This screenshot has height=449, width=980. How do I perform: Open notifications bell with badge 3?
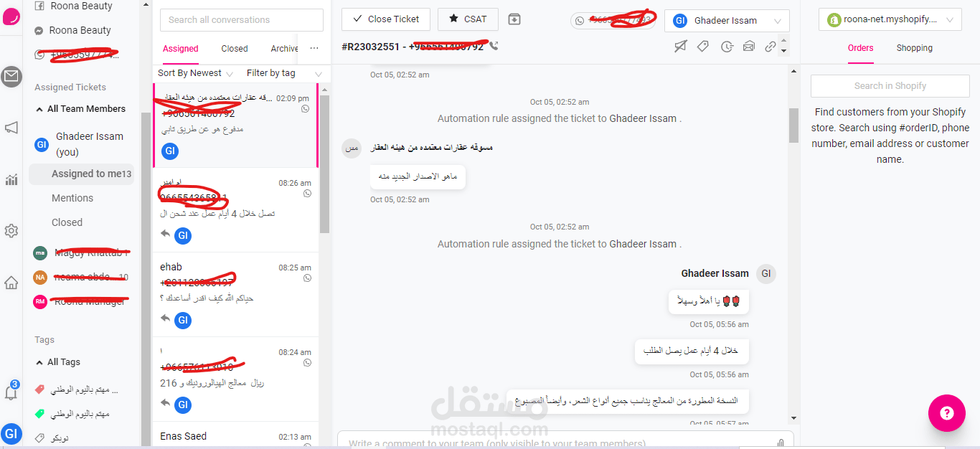tap(11, 392)
